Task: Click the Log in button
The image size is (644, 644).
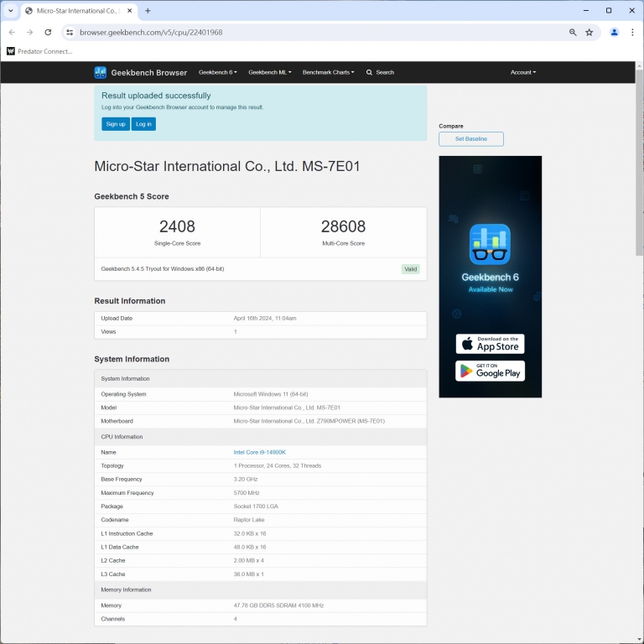Action: (143, 124)
